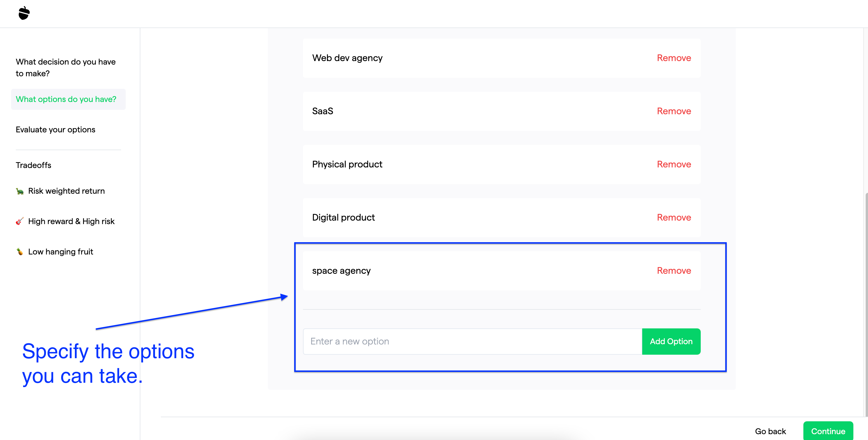Click the guitar icon beside High reward
Viewport: 868px width, 440px height.
pos(20,221)
